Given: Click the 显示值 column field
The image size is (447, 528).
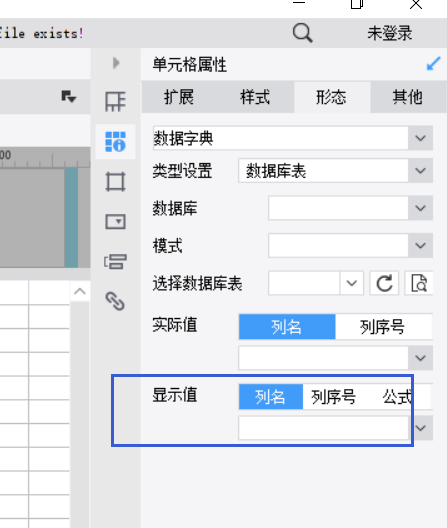Looking at the screenshot, I should click(323, 428).
